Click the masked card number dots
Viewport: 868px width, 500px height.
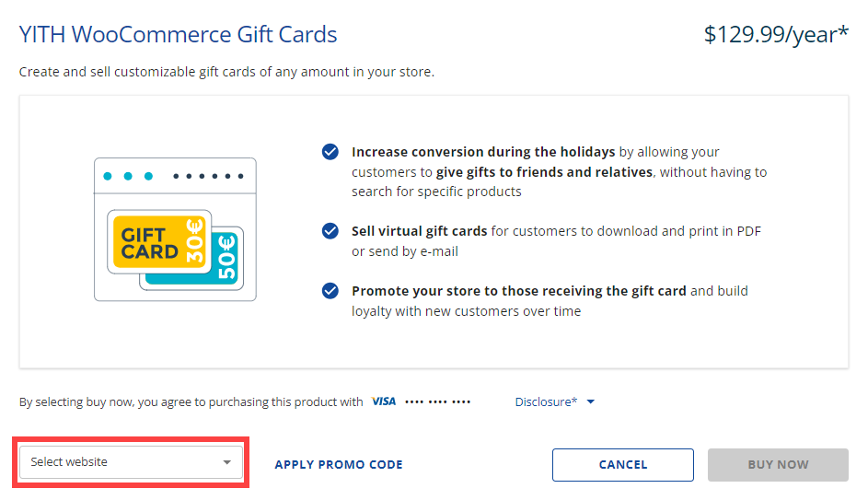437,402
